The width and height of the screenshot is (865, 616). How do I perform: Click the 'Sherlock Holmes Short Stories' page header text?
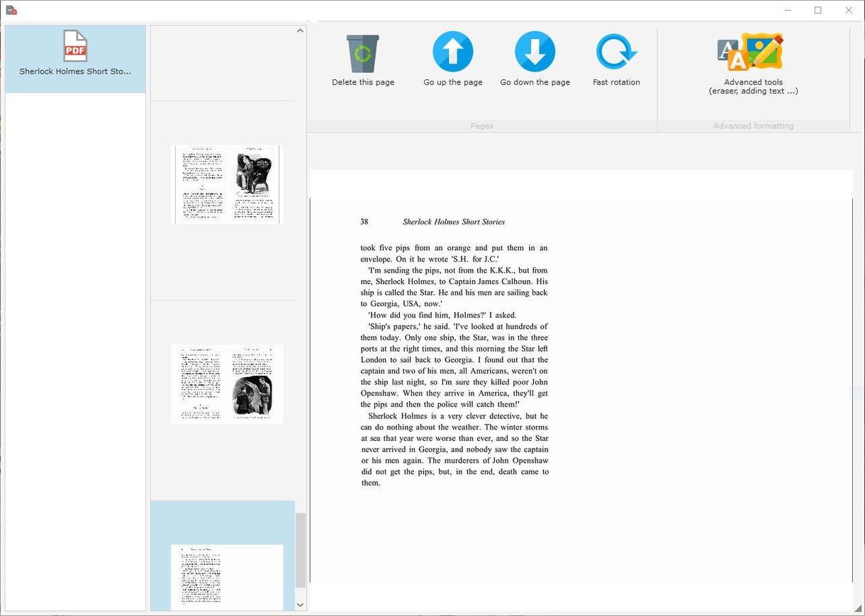pyautogui.click(x=454, y=222)
